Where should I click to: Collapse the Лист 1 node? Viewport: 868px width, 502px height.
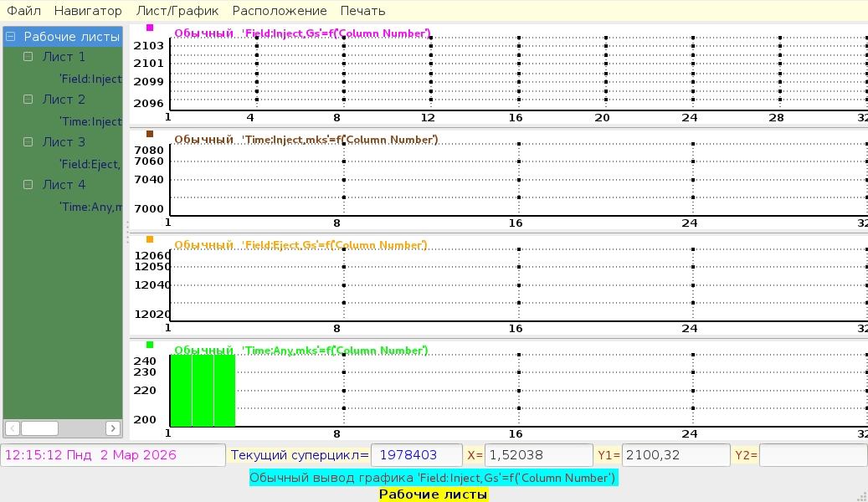(x=28, y=57)
